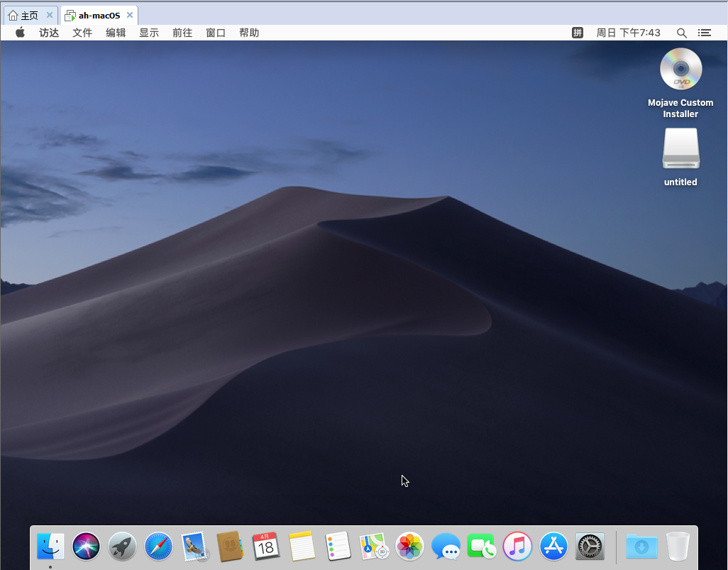Screen dimensions: 728x570
Task: Click the Spotlight search magnifier
Action: pos(681,33)
